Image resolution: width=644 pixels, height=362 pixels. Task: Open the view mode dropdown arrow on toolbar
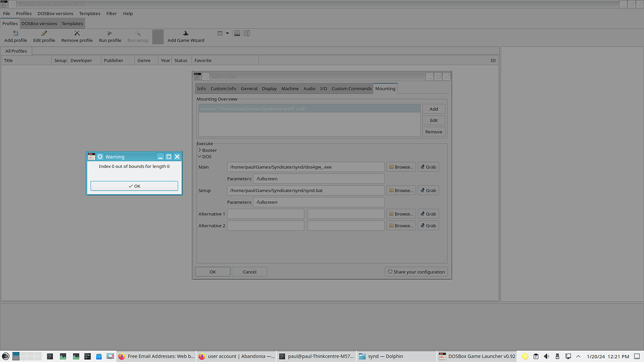click(x=226, y=33)
